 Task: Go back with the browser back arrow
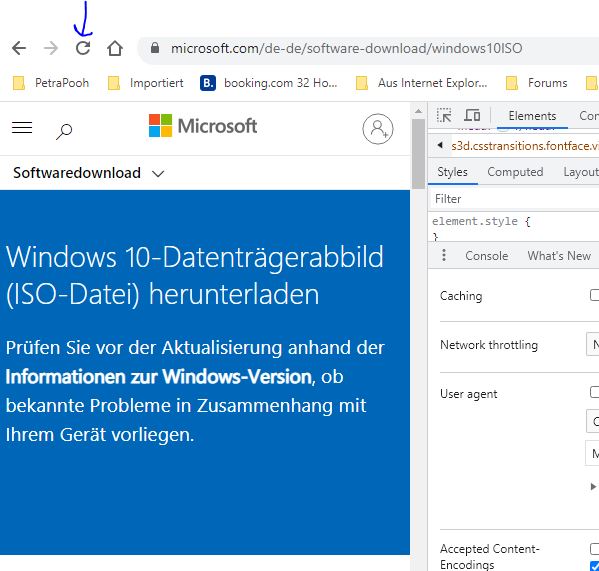pyautogui.click(x=19, y=49)
